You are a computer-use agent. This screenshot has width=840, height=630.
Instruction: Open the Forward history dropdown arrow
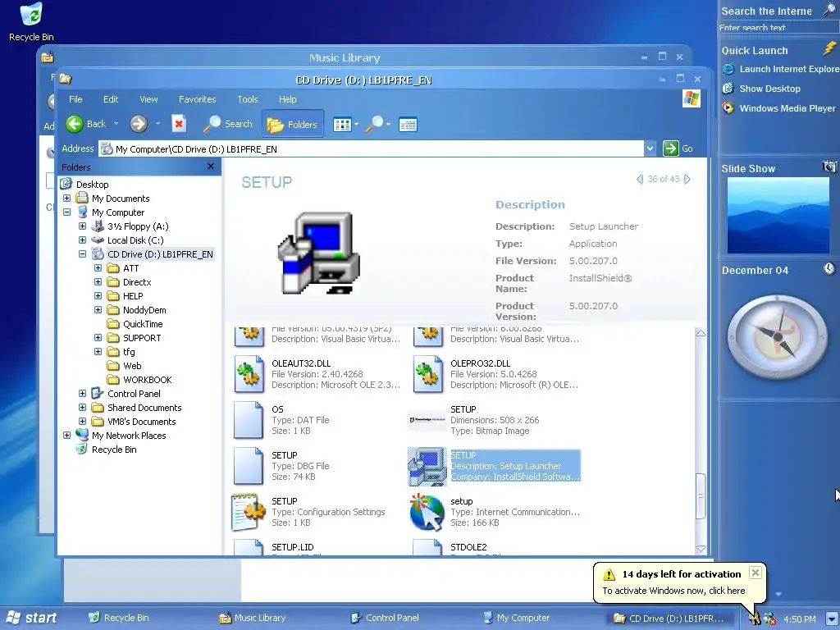pos(157,125)
